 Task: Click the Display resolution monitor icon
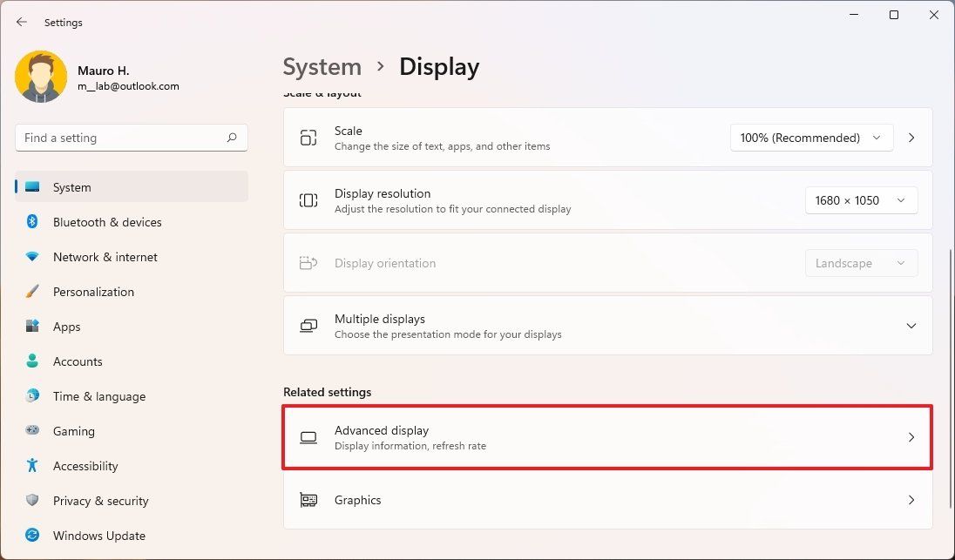[308, 200]
